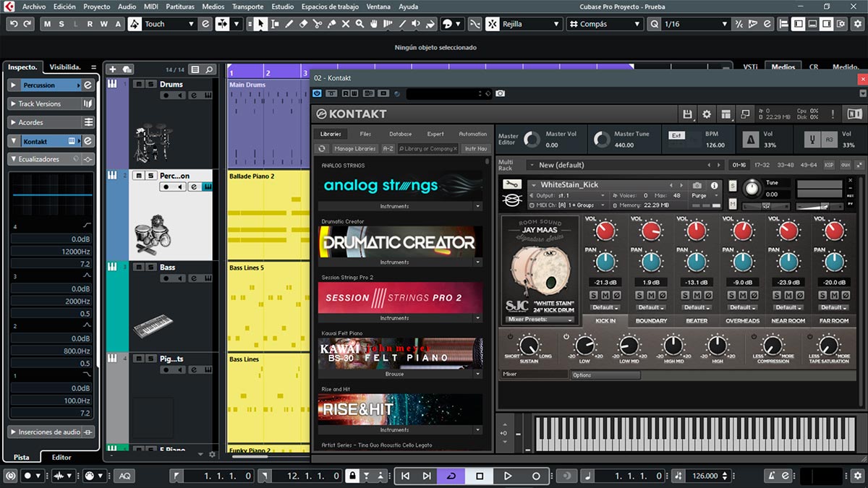Open Kontakt workspace layout icon
This screenshot has width=868, height=488.
726,114
